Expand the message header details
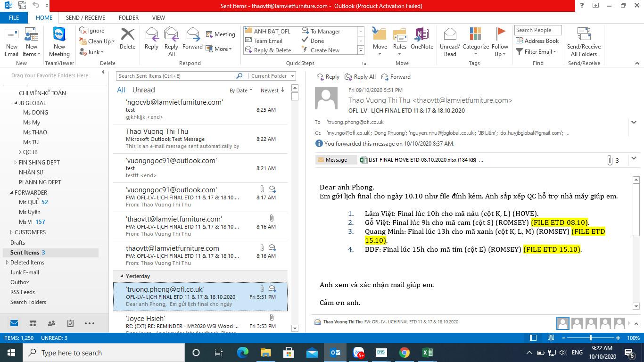The image size is (644, 362). click(634, 122)
